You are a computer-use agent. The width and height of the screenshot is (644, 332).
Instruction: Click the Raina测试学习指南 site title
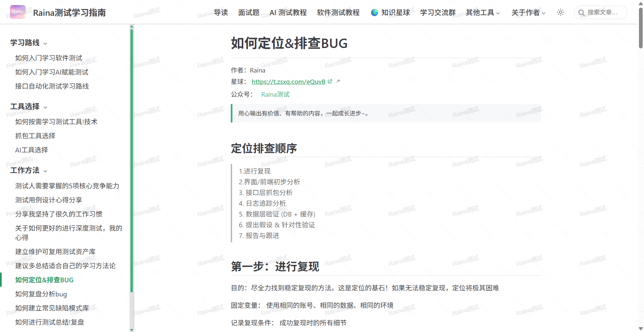pyautogui.click(x=69, y=12)
